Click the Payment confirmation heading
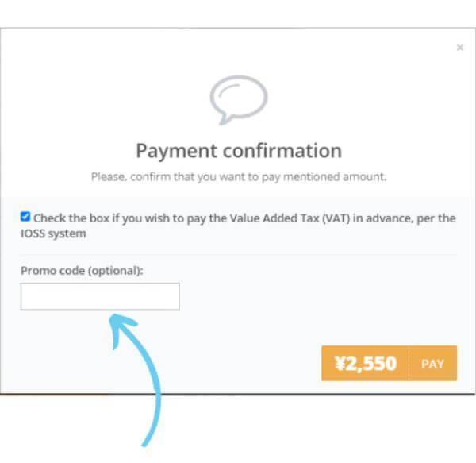This screenshot has width=476, height=463. 238,151
